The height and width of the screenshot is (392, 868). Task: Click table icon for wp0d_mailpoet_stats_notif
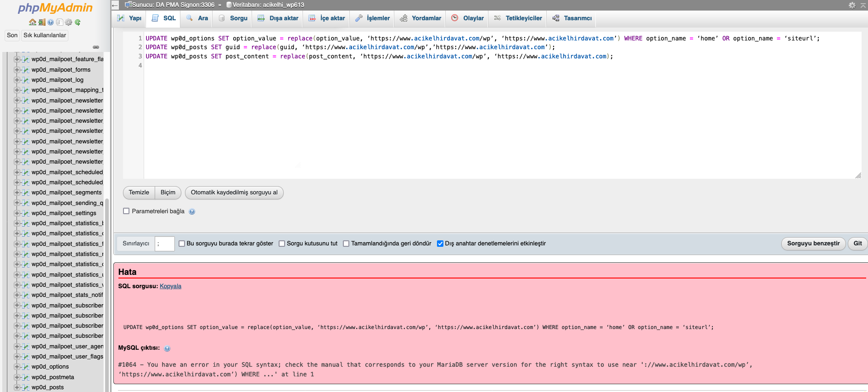click(x=26, y=295)
